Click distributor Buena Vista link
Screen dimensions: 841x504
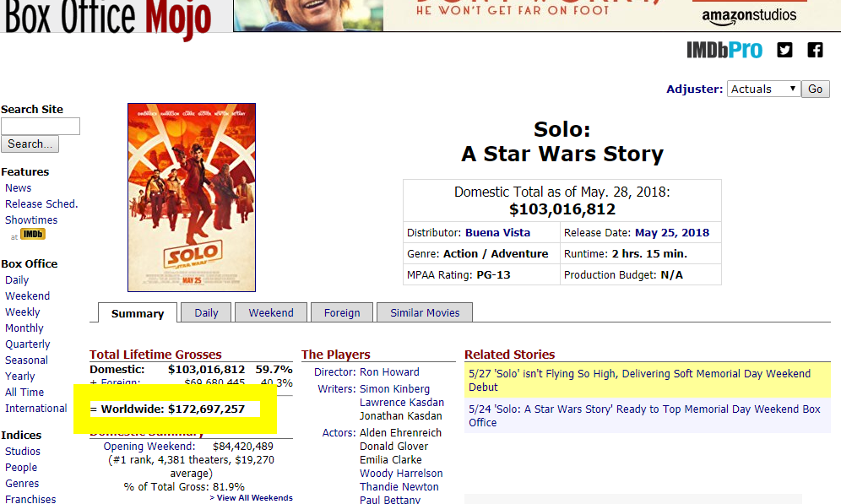click(x=497, y=233)
